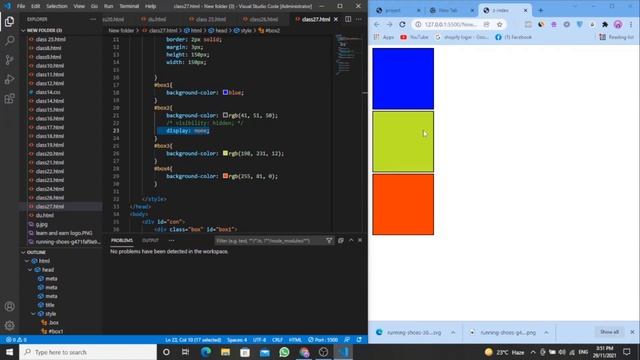Click orange rgb swatch in #box4 rule
This screenshot has width=640, height=360.
pyautogui.click(x=225, y=176)
